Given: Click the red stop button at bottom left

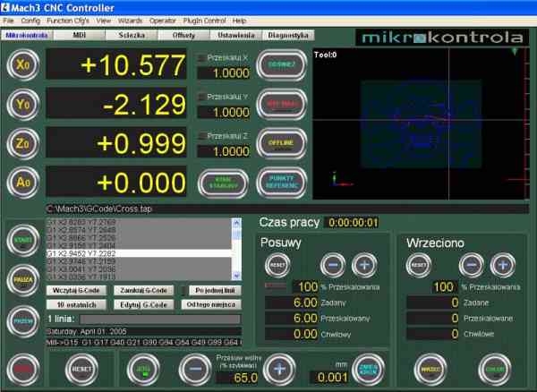Looking at the screenshot, I should click(x=23, y=370).
